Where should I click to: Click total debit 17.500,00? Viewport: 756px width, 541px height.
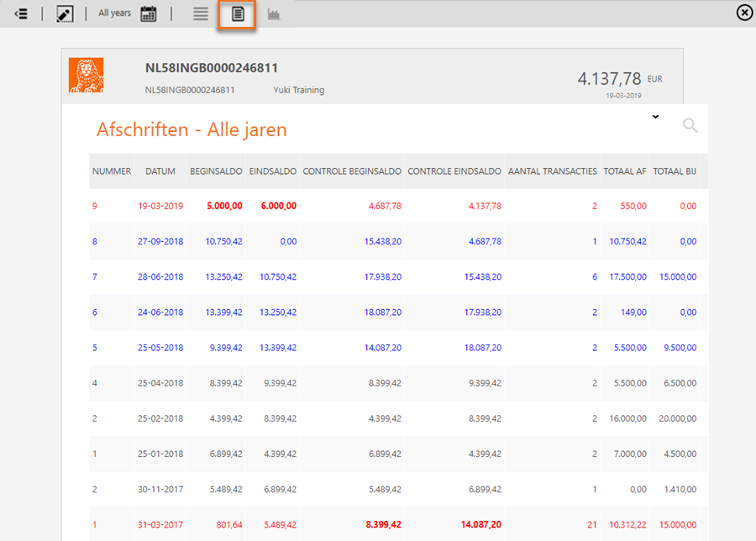(627, 276)
